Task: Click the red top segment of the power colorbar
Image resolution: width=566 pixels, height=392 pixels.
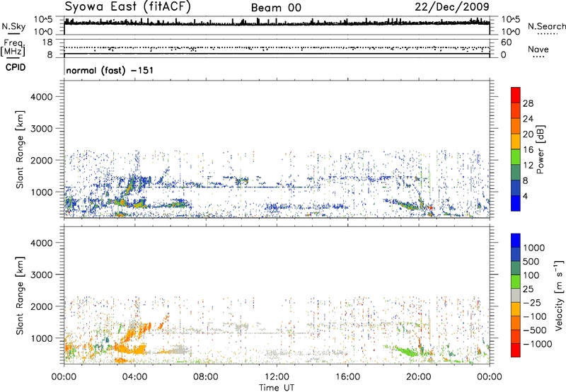Action: (516, 95)
